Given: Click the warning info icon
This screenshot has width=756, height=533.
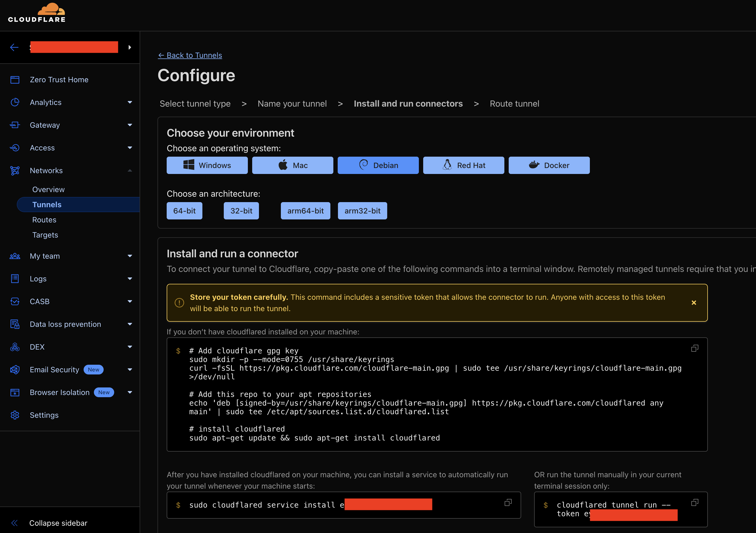Looking at the screenshot, I should pyautogui.click(x=179, y=302).
